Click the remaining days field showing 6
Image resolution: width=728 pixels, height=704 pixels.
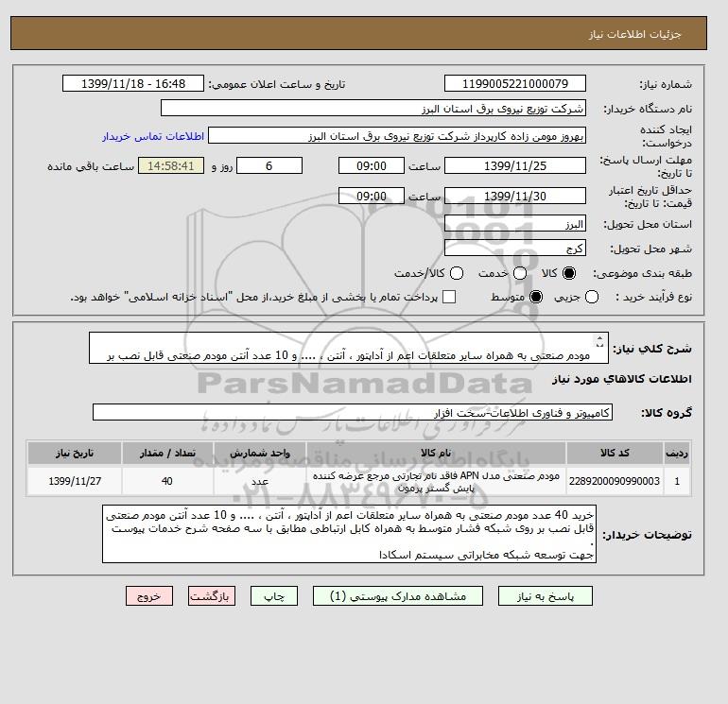(x=269, y=166)
